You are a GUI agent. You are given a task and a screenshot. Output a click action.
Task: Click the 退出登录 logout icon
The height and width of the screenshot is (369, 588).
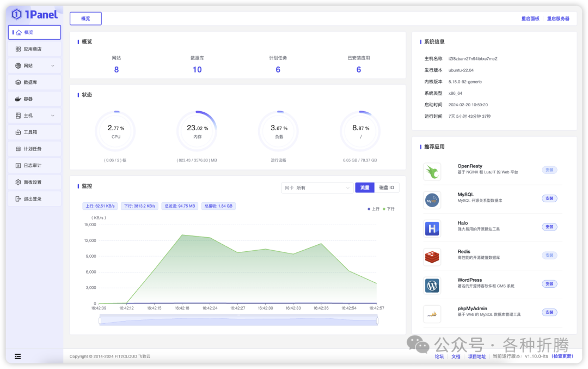click(18, 199)
